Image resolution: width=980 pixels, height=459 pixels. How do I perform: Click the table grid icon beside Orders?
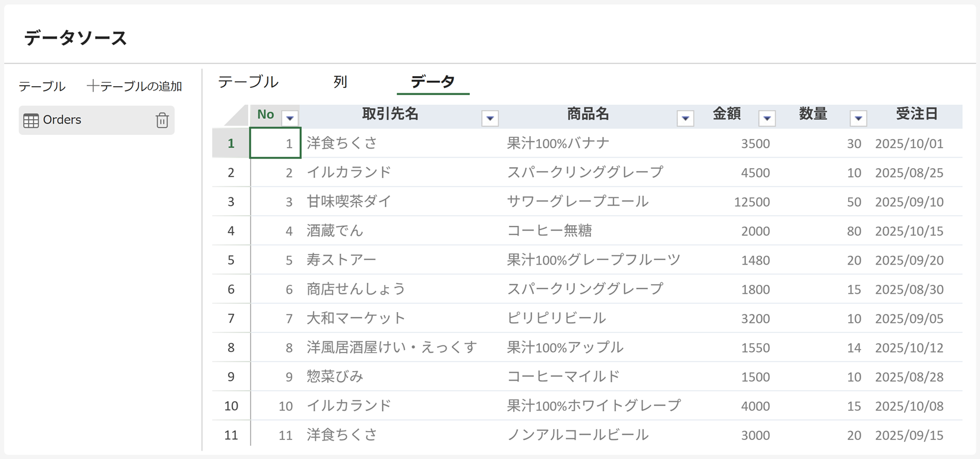(31, 121)
